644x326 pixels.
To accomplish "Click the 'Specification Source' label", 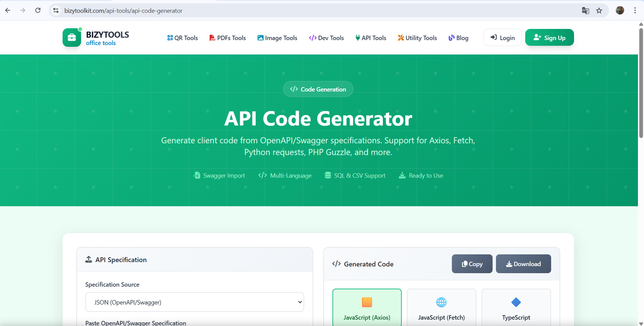I will [x=112, y=284].
